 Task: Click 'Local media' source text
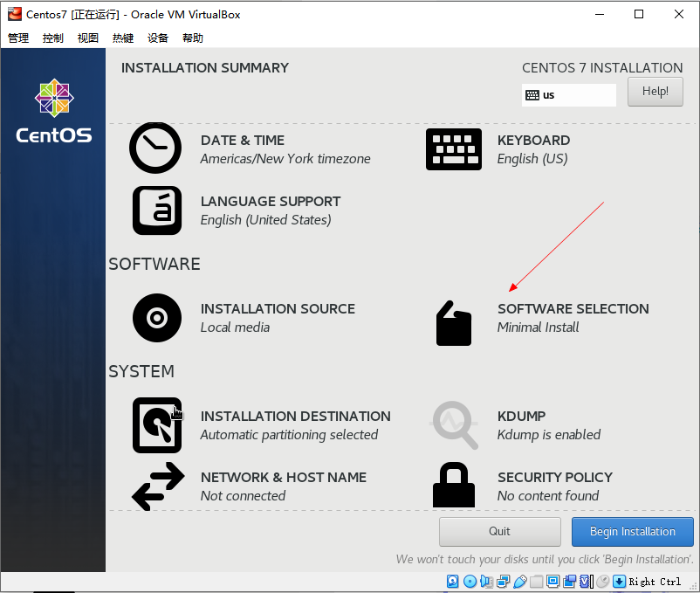click(x=235, y=328)
